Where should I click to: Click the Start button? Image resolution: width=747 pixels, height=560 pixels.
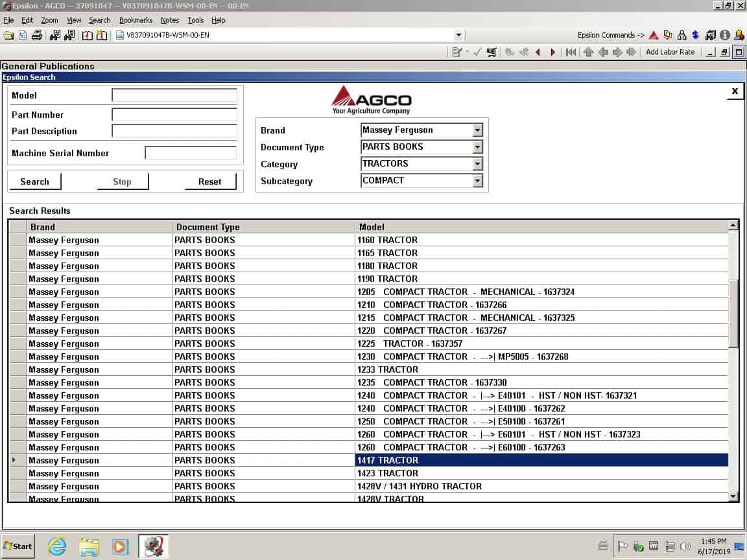pyautogui.click(x=18, y=546)
